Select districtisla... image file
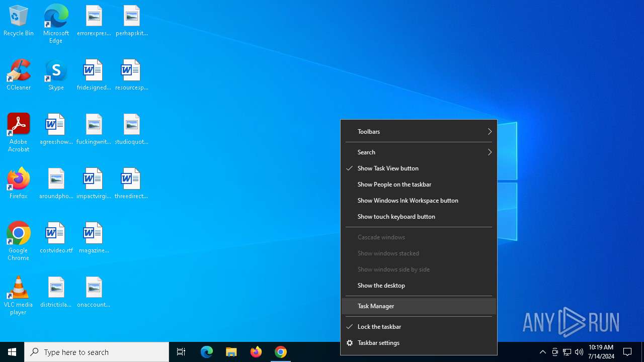Image resolution: width=644 pixels, height=362 pixels. [x=56, y=293]
